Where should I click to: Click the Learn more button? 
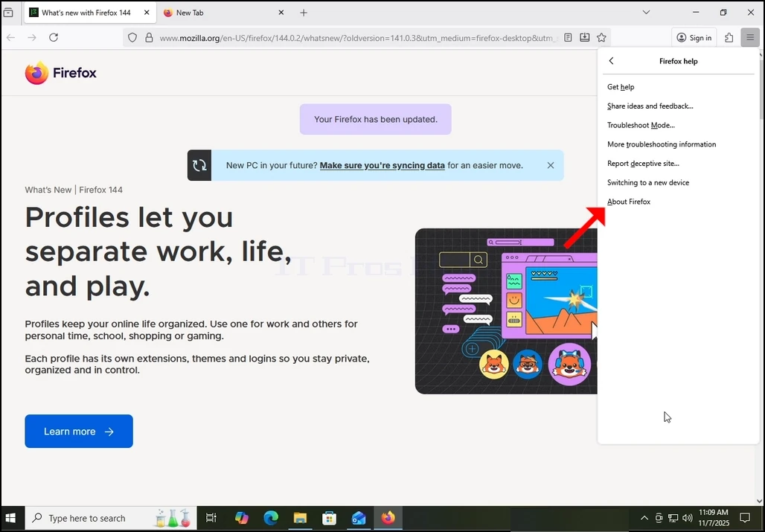coord(79,431)
